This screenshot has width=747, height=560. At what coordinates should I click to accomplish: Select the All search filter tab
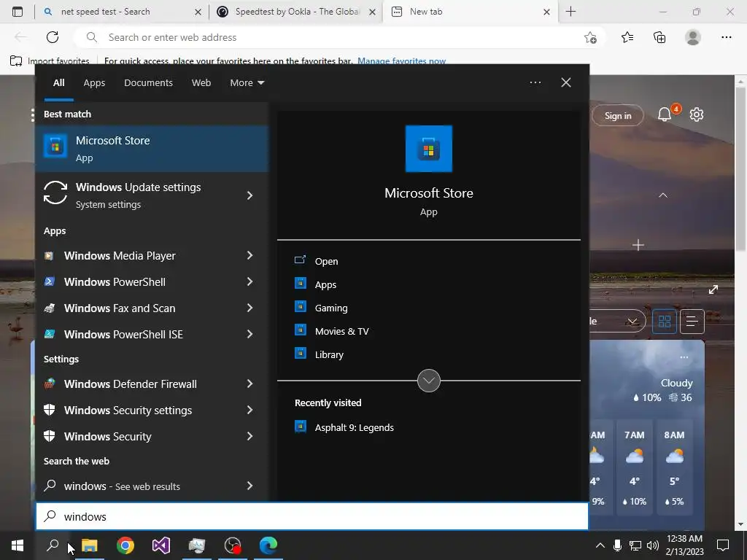pos(58,83)
